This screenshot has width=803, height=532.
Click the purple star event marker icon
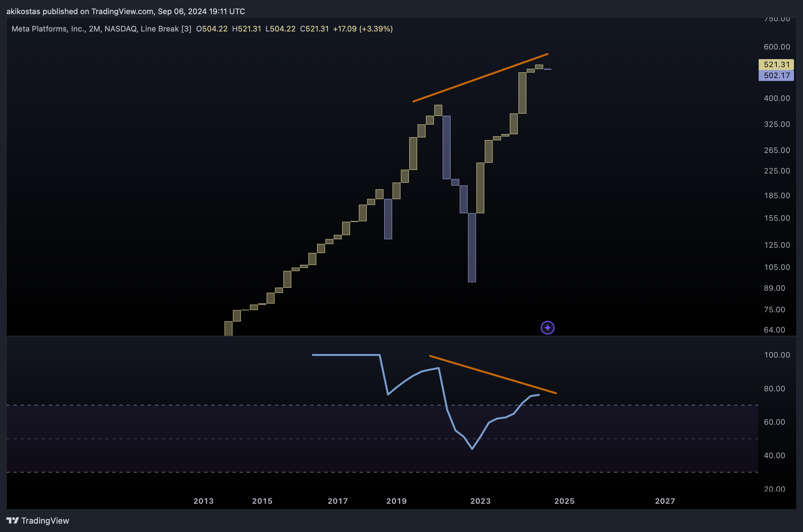tap(547, 328)
